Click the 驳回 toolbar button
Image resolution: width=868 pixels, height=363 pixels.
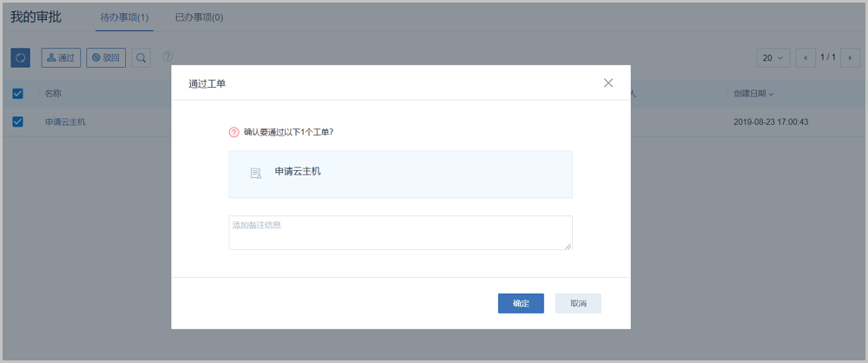tap(106, 58)
